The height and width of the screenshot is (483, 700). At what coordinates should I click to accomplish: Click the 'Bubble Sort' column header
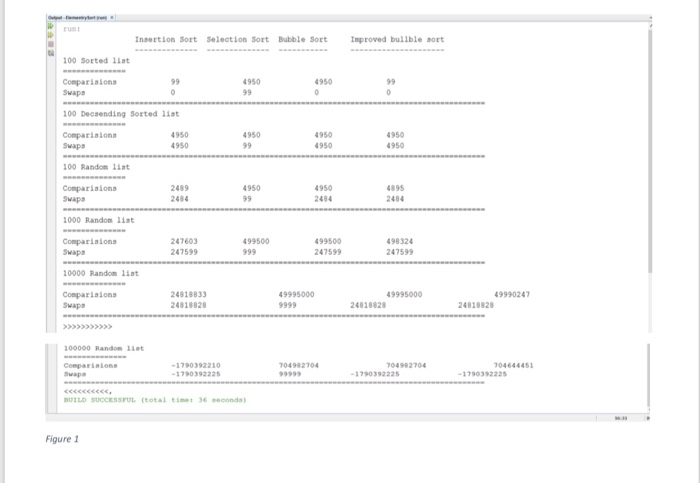303,39
